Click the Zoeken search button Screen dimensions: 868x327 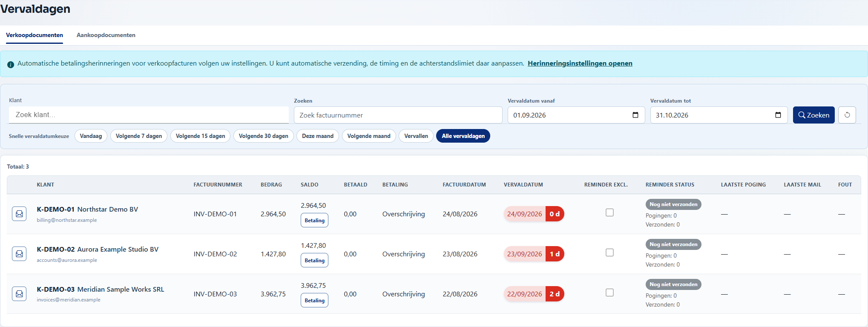[814, 115]
